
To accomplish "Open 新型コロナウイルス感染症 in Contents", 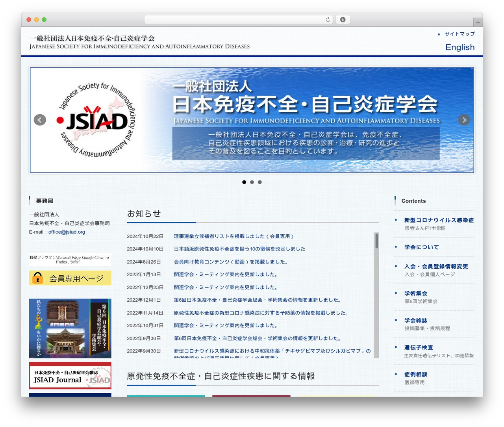I will click(x=439, y=220).
